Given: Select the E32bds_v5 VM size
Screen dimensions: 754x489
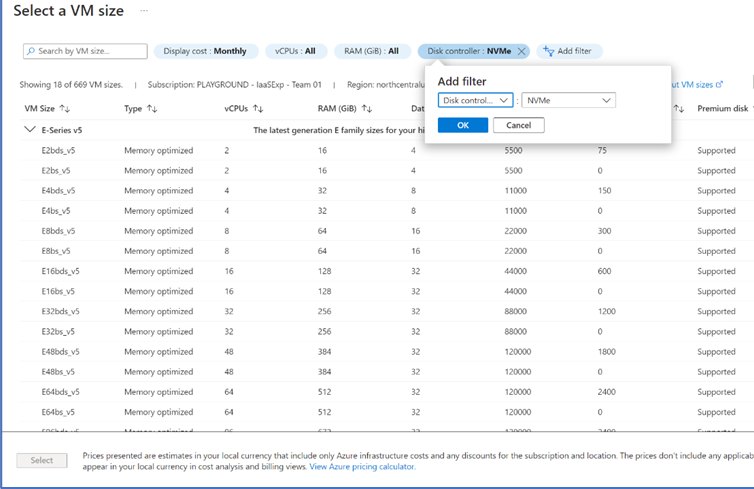Looking at the screenshot, I should click(x=61, y=312).
